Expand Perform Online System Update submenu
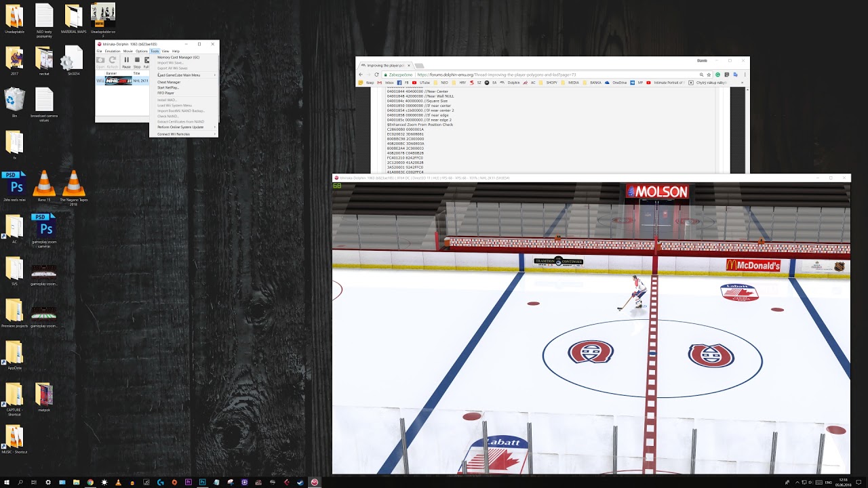Viewport: 868px width, 488px height. [184, 127]
